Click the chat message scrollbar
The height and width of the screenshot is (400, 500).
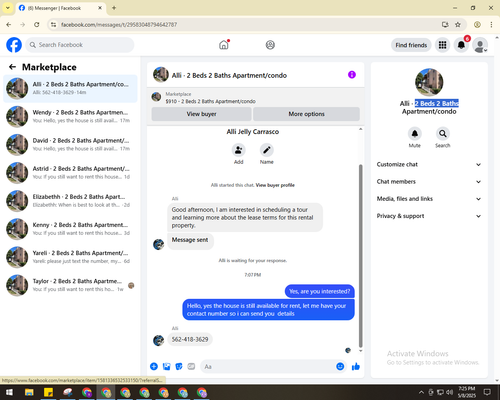[x=360, y=256]
